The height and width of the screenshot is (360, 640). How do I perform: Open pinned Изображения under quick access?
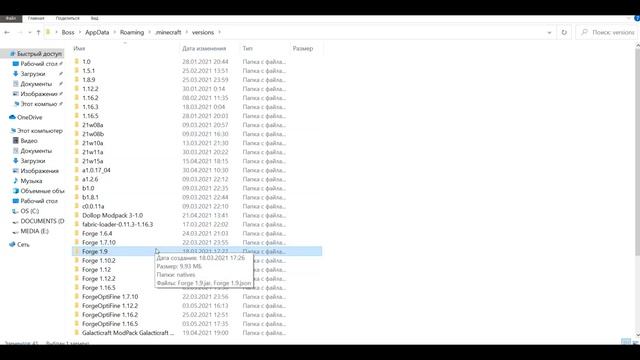tap(40, 93)
